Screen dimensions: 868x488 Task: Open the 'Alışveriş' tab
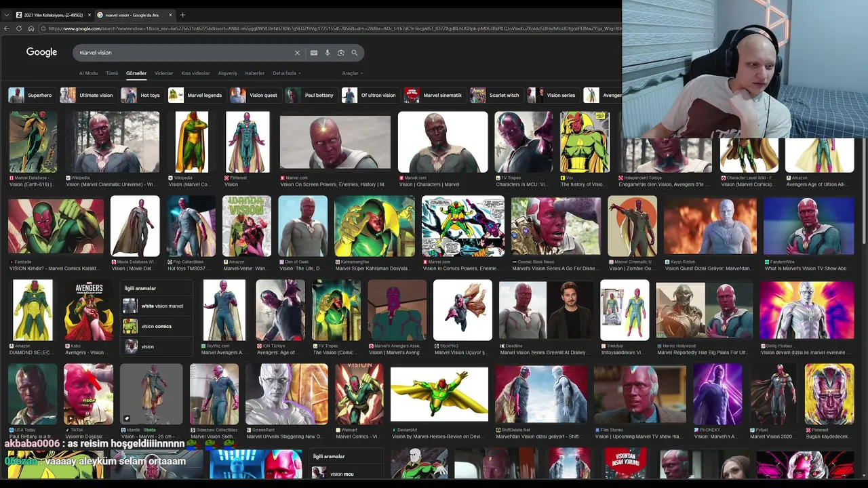227,73
